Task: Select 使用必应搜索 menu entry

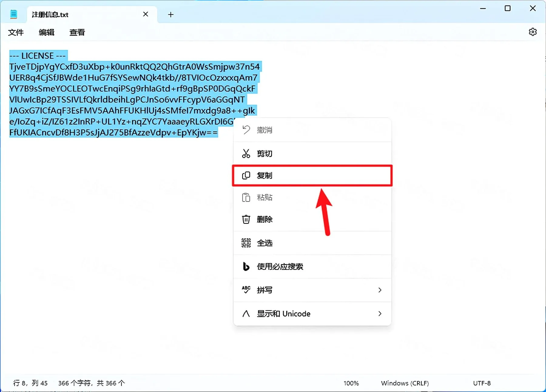Action: (x=312, y=266)
